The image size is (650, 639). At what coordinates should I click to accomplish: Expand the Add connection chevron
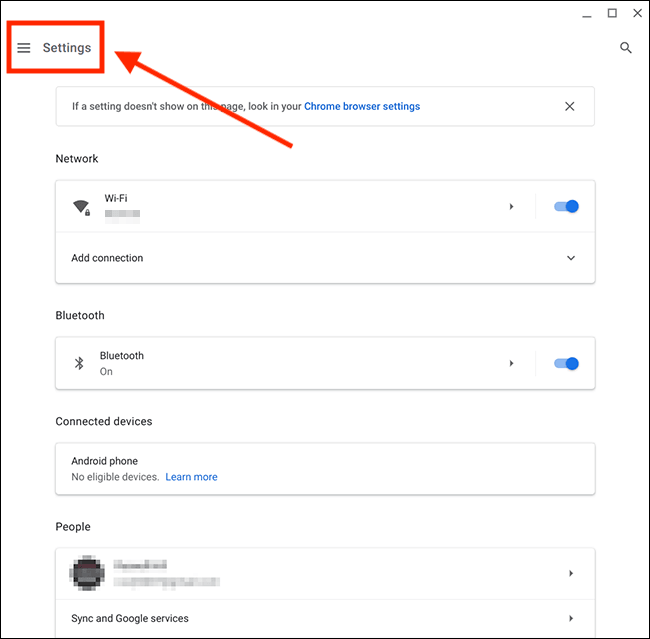tap(571, 258)
